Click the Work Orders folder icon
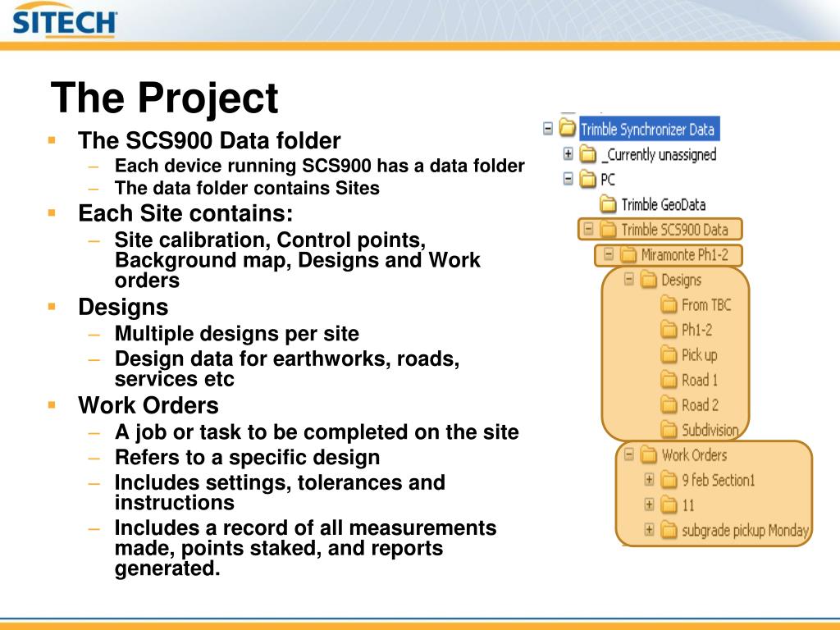Viewport: 840px width, 630px height. [x=649, y=454]
